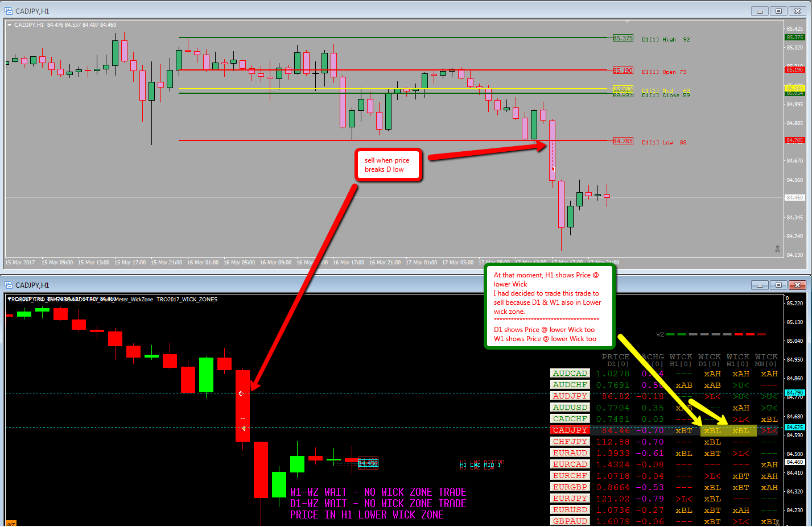Click the green 85.375 marker on the top price axis

pos(795,38)
